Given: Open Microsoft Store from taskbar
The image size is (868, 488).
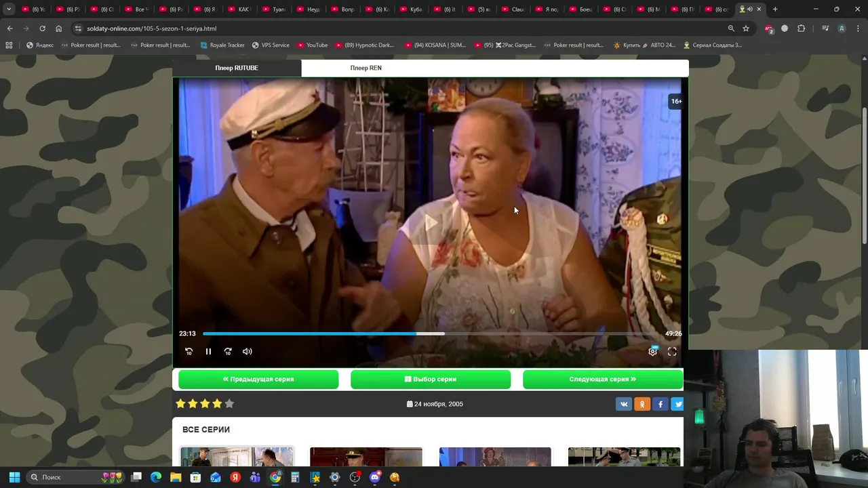Looking at the screenshot, I should pos(195,477).
